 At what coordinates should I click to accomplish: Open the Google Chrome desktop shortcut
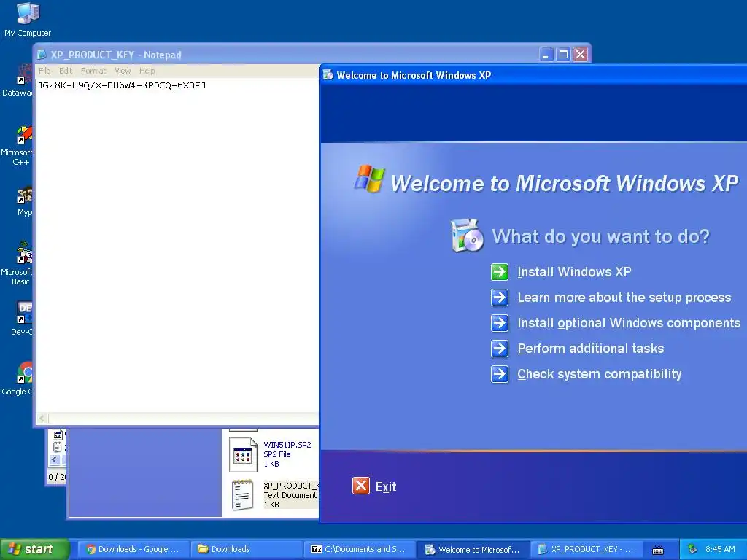coord(24,373)
